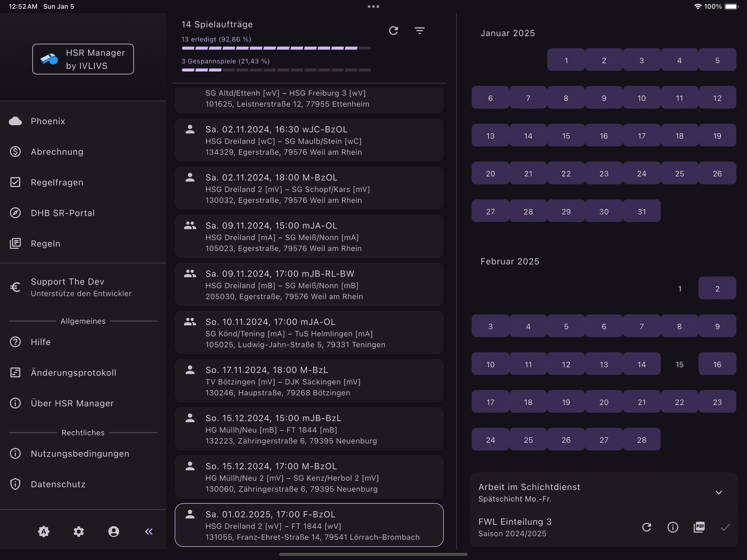Click the Regelfragen checkbox icon
Screen dimensions: 747x560
(x=15, y=182)
